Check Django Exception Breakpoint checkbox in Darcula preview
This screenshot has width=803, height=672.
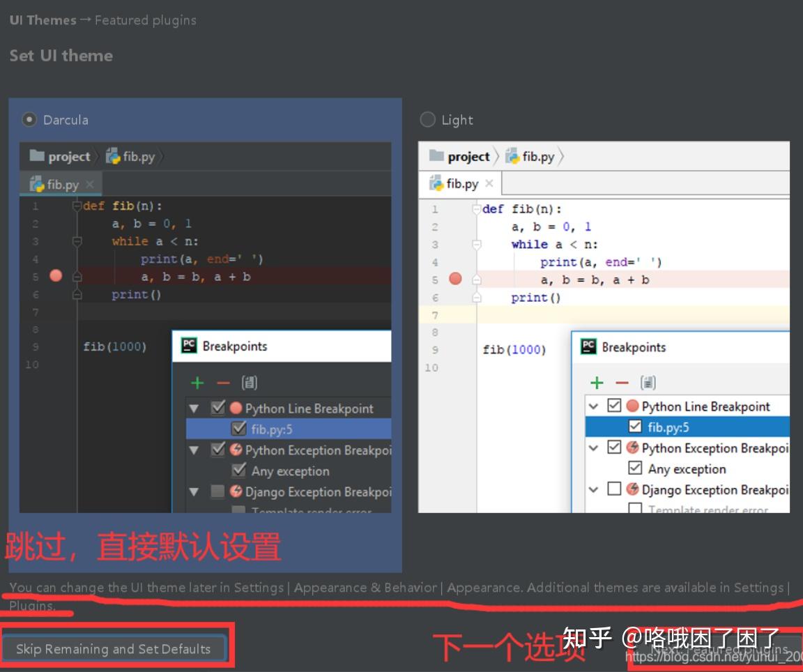point(217,491)
